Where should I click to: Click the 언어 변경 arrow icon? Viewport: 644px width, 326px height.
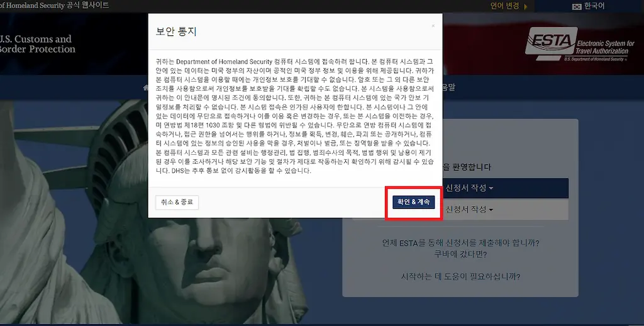tap(526, 6)
